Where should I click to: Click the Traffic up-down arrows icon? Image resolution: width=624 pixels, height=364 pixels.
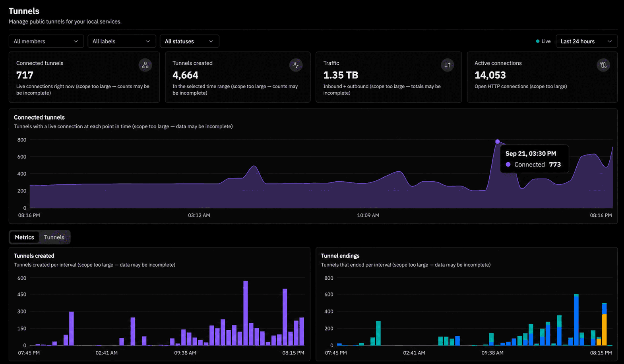pyautogui.click(x=448, y=65)
